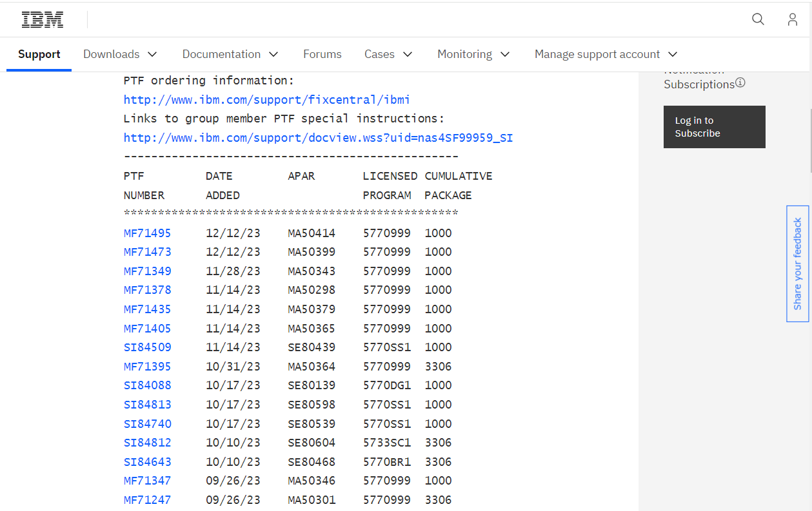812x511 pixels.
Task: Open PTF link MF71247
Action: pos(148,500)
